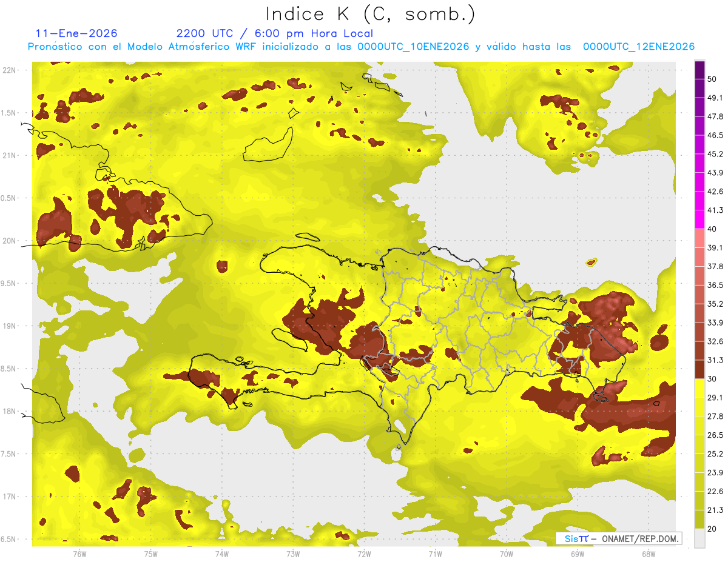Click latitude label '21N'
This screenshot has height=562, width=728.
coord(10,155)
